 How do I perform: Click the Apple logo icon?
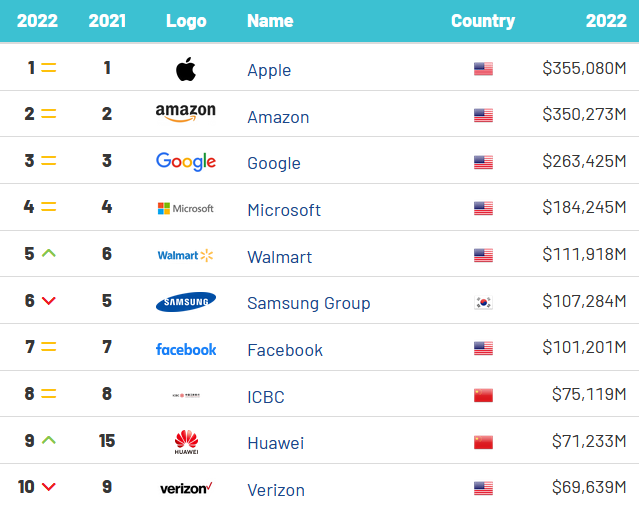tap(186, 69)
